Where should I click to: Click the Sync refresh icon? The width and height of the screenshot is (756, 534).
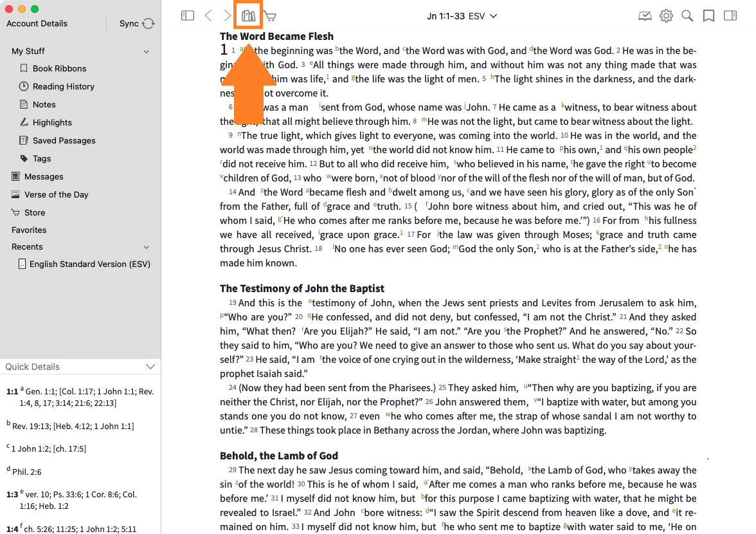(x=148, y=24)
